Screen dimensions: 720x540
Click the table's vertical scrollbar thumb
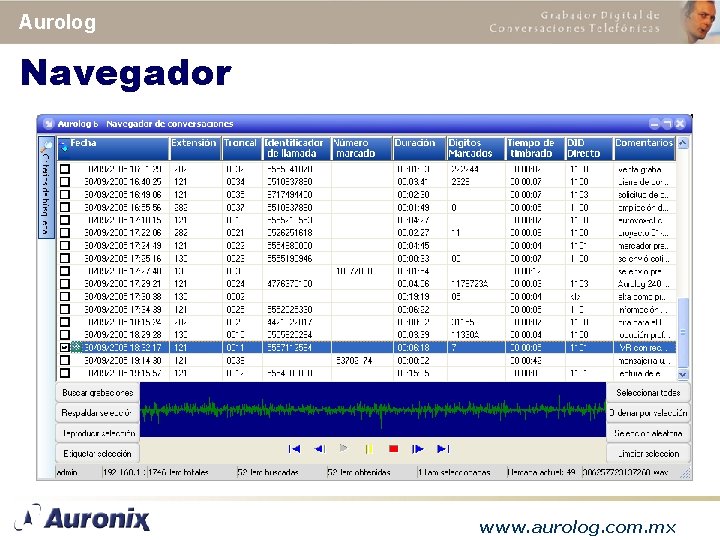coord(683,332)
